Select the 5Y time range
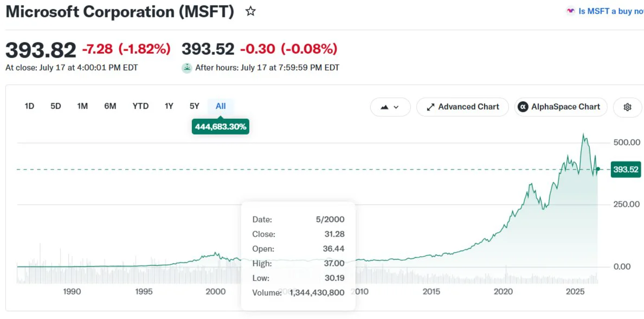The width and height of the screenshot is (644, 319). 194,106
